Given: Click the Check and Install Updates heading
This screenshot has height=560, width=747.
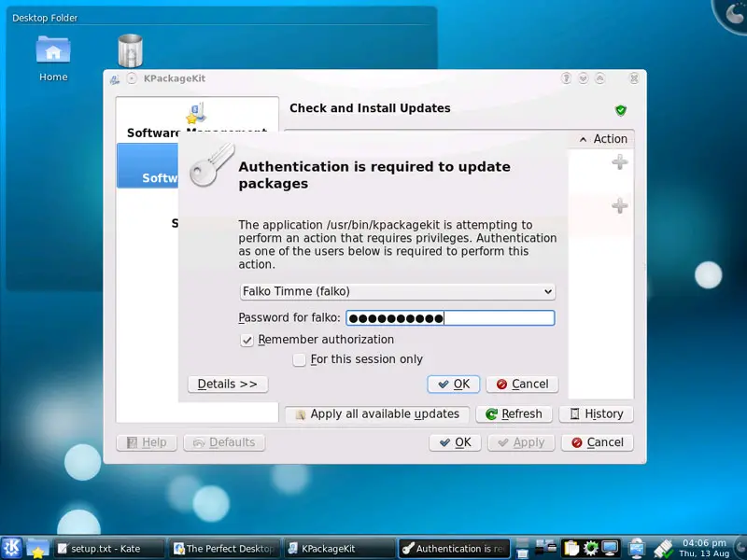Looking at the screenshot, I should 370,108.
